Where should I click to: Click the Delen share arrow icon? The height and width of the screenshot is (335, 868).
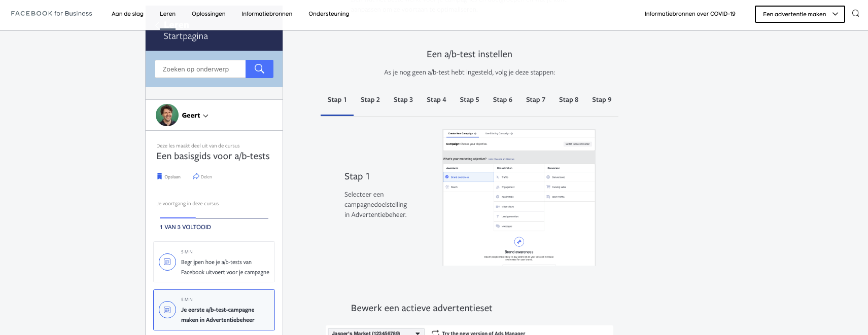tap(196, 176)
